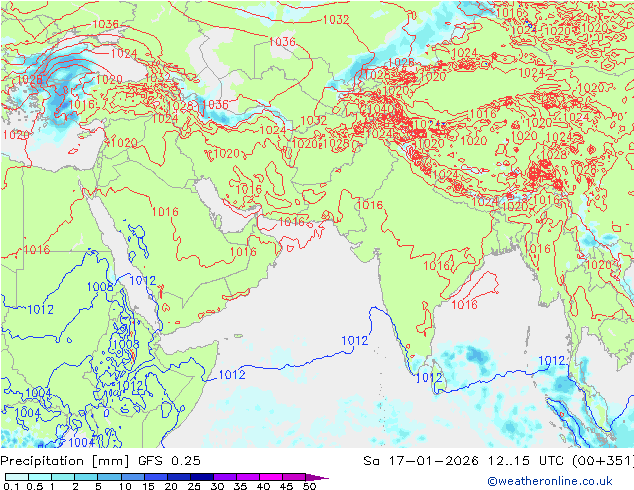Click the 2–5 mm legend color
Image resolution: width=634 pixels, height=490 pixels.
[x=86, y=477]
